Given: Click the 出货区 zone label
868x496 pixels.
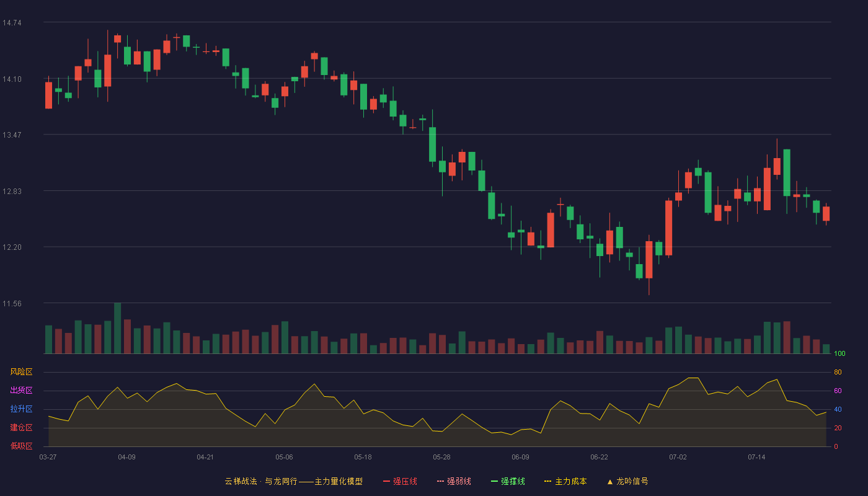Looking at the screenshot, I should (22, 391).
